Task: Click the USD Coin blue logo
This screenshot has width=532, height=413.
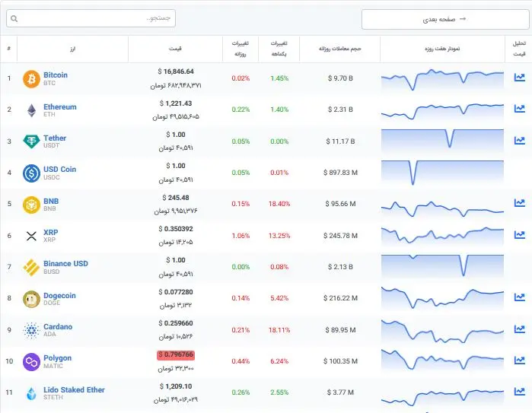Action: click(x=31, y=173)
